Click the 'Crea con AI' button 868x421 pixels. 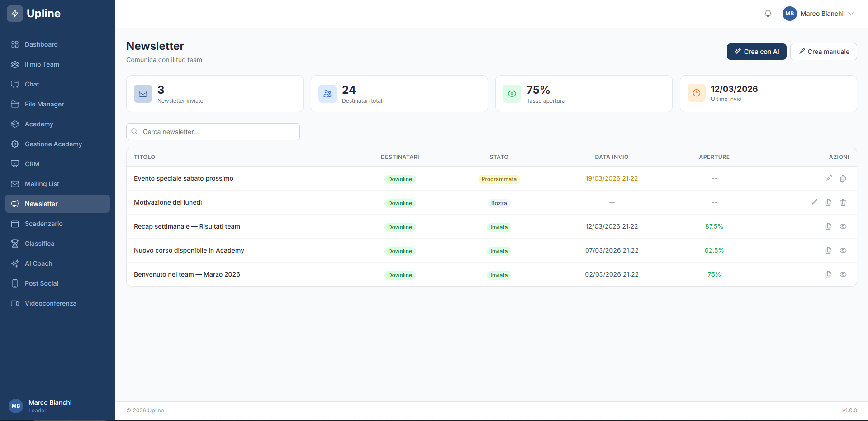756,51
